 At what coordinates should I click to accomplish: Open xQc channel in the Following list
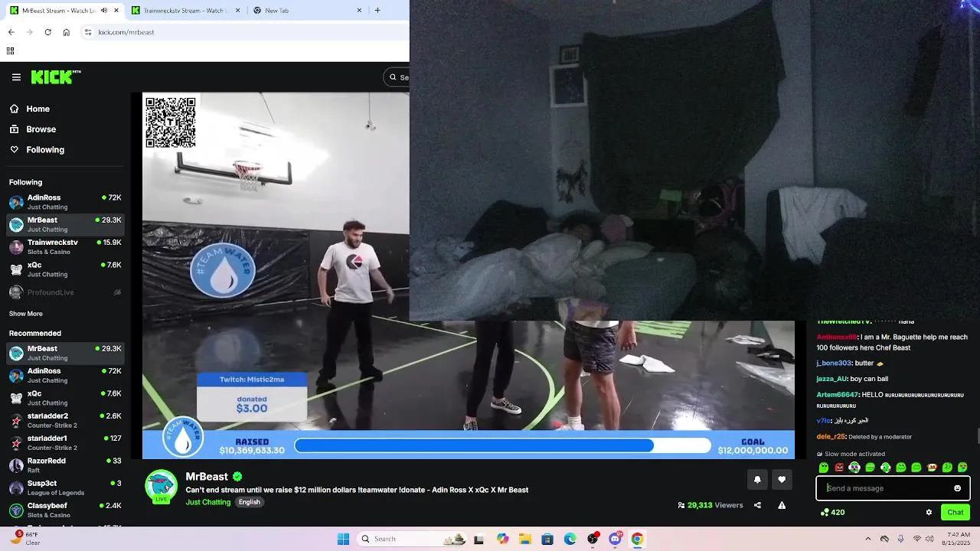[65, 269]
